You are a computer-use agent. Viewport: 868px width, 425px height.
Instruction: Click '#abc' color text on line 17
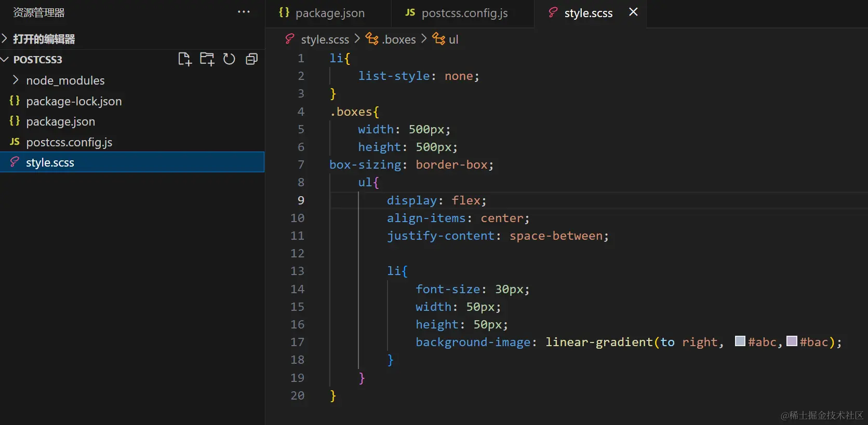click(x=762, y=342)
